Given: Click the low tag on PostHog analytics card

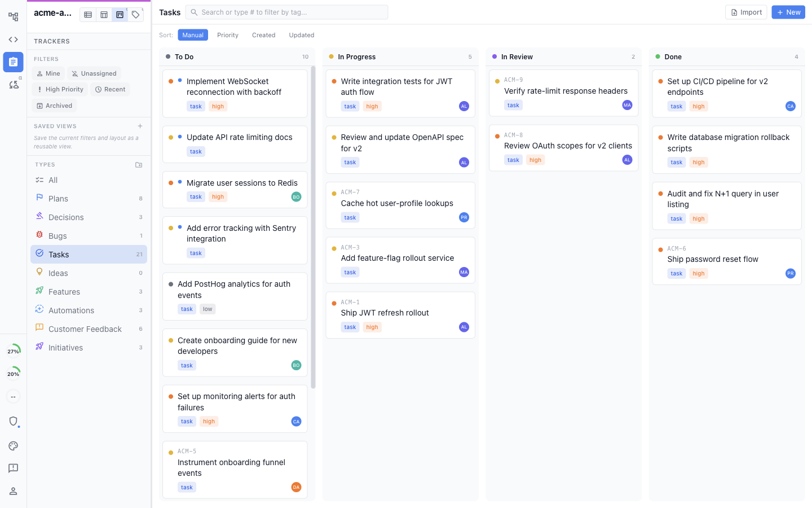Looking at the screenshot, I should pyautogui.click(x=208, y=309).
